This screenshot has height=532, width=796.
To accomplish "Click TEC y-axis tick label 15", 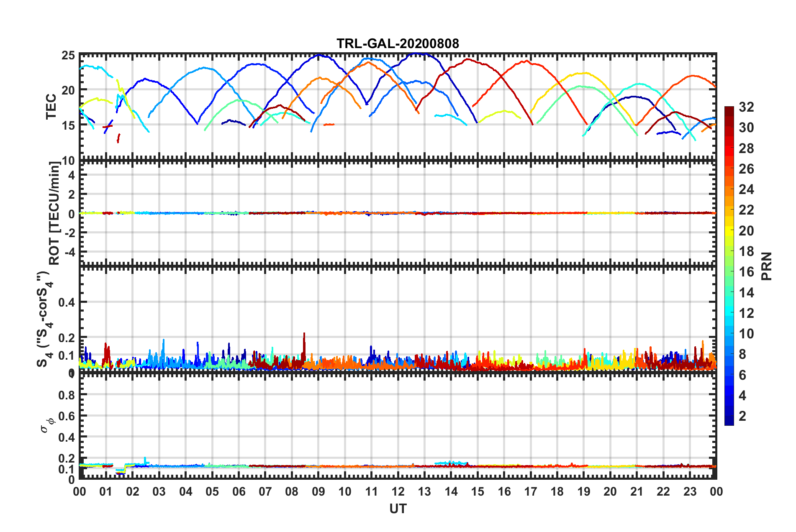I will (x=68, y=125).
